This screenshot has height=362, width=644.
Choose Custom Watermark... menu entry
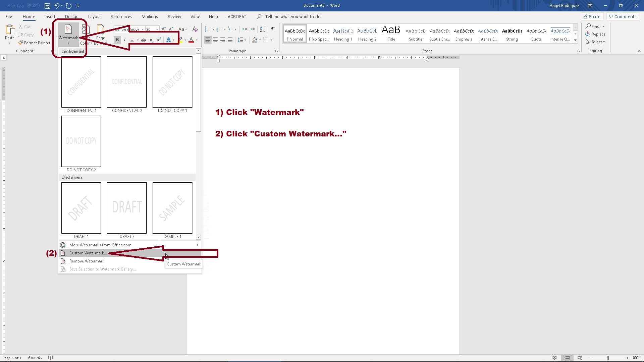pyautogui.click(x=88, y=253)
